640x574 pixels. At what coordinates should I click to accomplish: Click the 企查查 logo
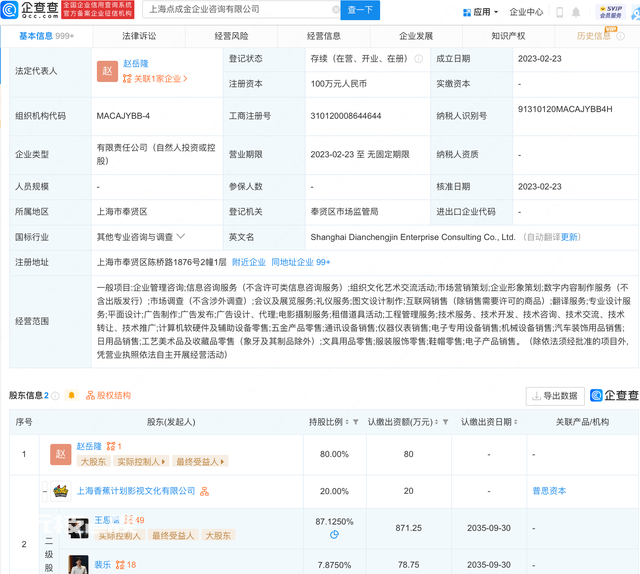coord(32,11)
